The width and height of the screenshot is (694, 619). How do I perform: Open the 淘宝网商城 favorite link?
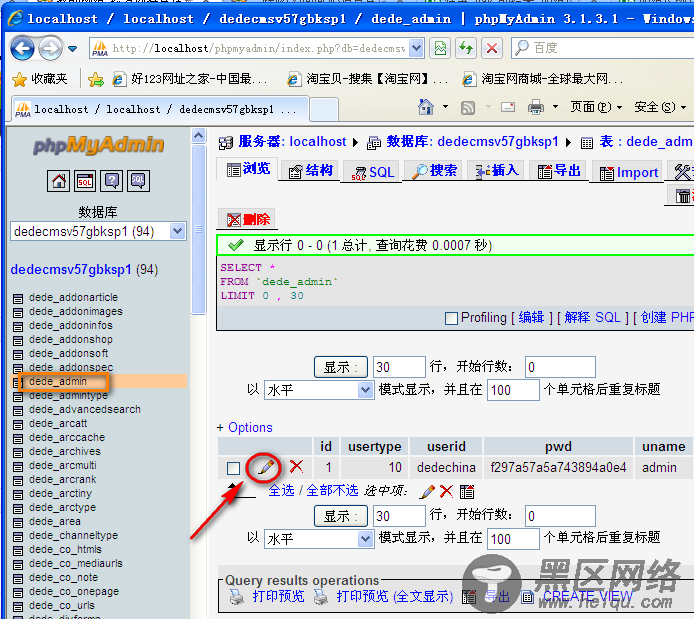pos(542,79)
